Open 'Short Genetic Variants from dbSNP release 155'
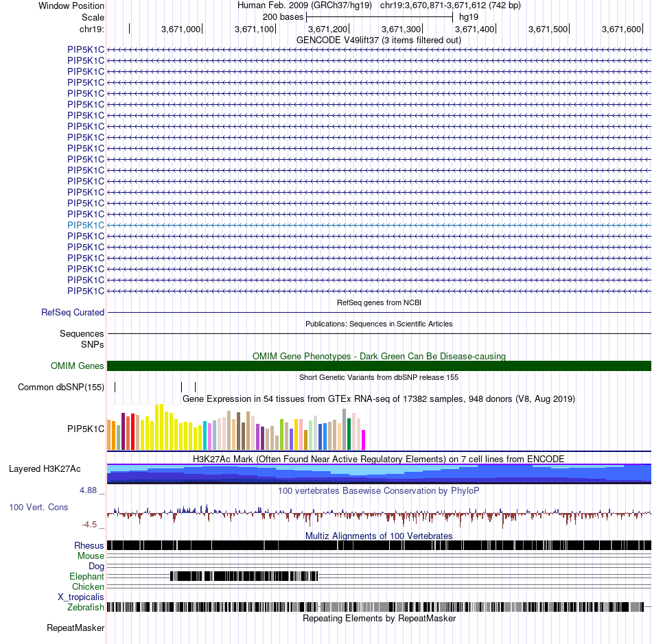 (x=379, y=377)
